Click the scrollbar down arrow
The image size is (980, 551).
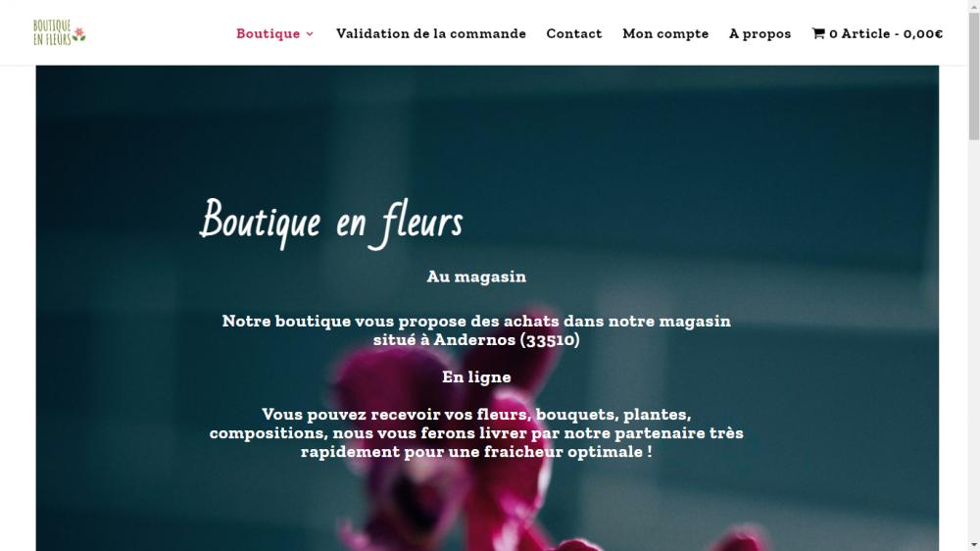coord(974,546)
